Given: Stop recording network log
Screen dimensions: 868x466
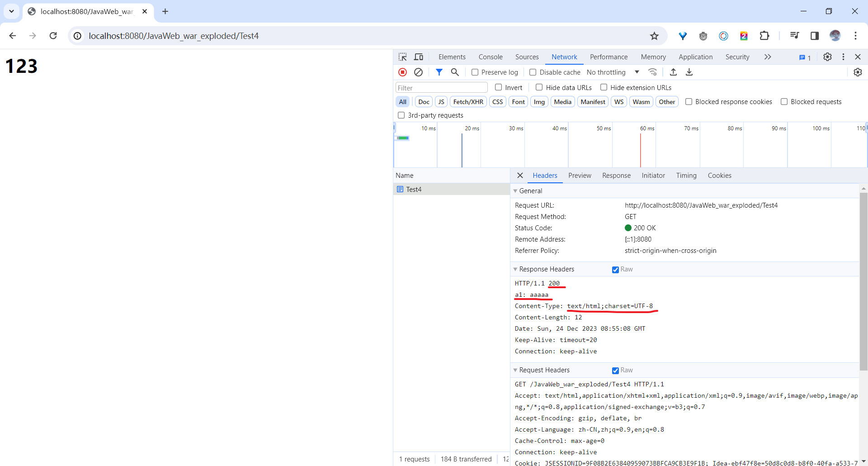Looking at the screenshot, I should coord(402,72).
